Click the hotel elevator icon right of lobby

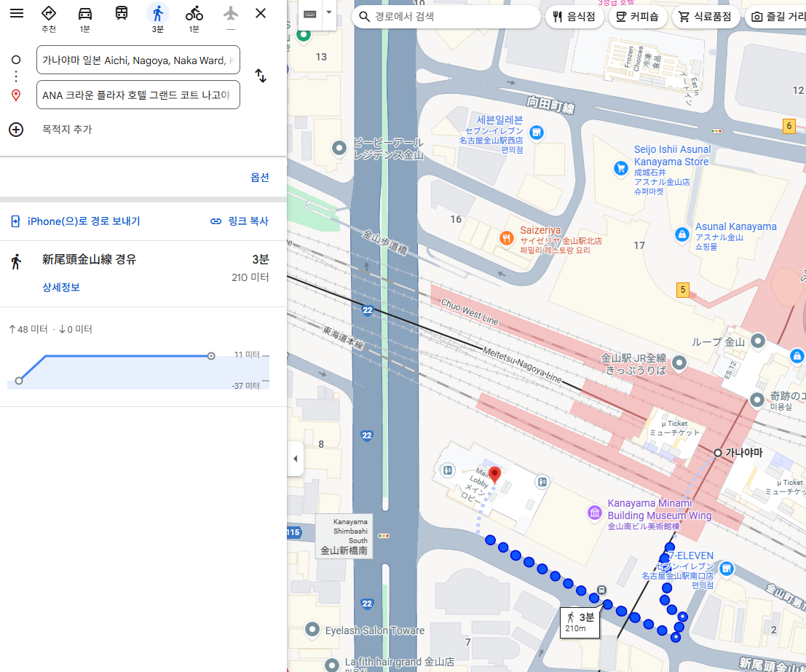click(x=542, y=482)
